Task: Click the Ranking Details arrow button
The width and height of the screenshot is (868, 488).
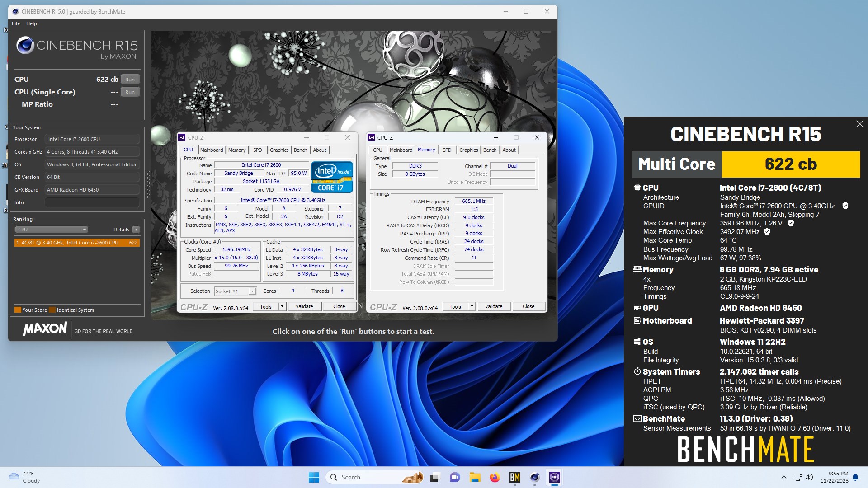Action: coord(136,230)
